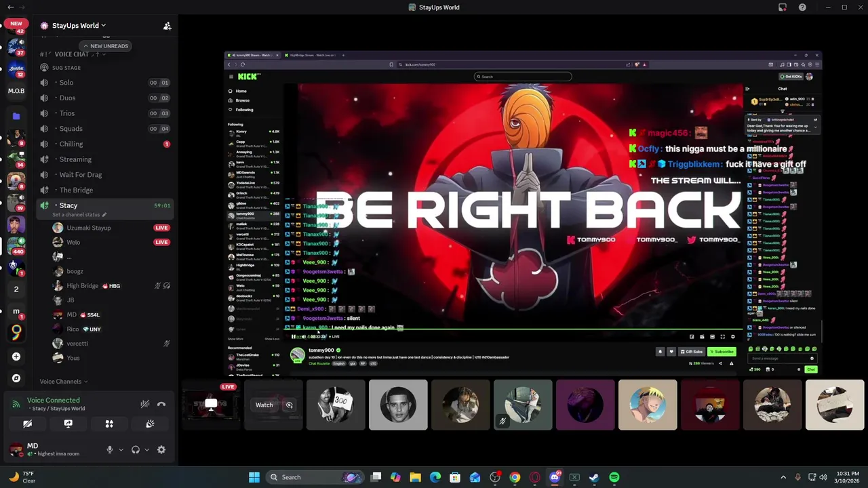868x488 pixels.
Task: Click user Welo in voice list
Action: 73,242
